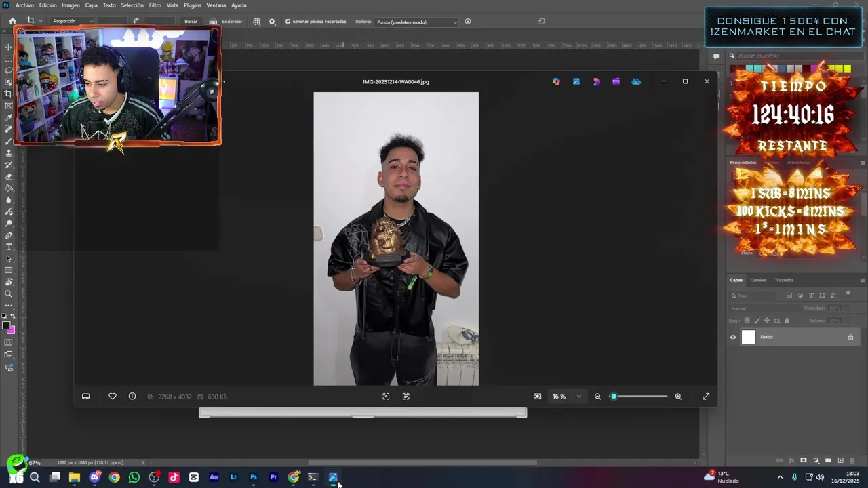Toggle filmstrip view in Photos viewer

point(85,396)
